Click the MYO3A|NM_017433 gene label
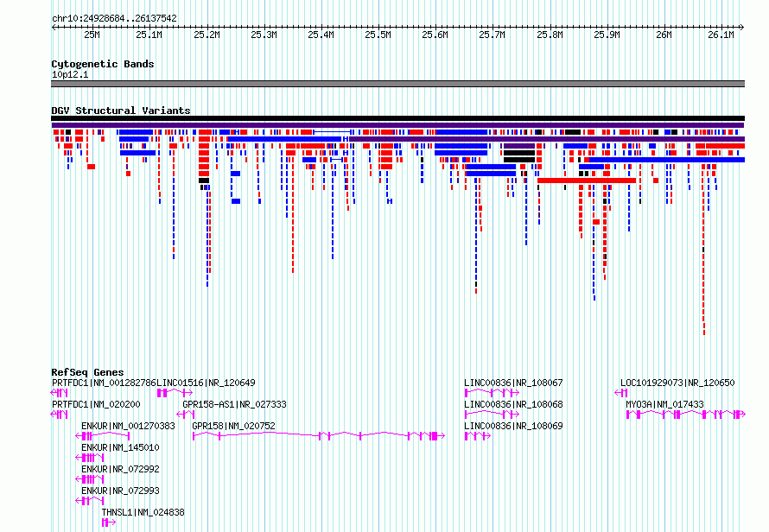Image resolution: width=769 pixels, height=532 pixels. [x=664, y=404]
